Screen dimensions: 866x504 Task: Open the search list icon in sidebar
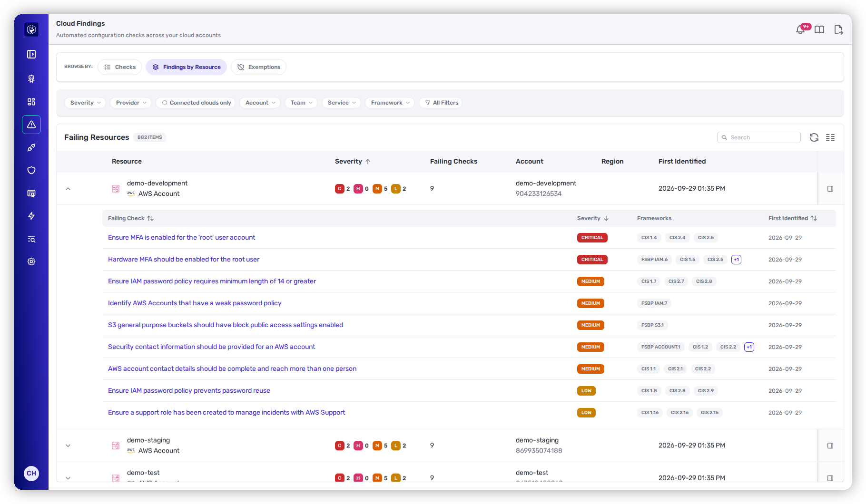31,239
